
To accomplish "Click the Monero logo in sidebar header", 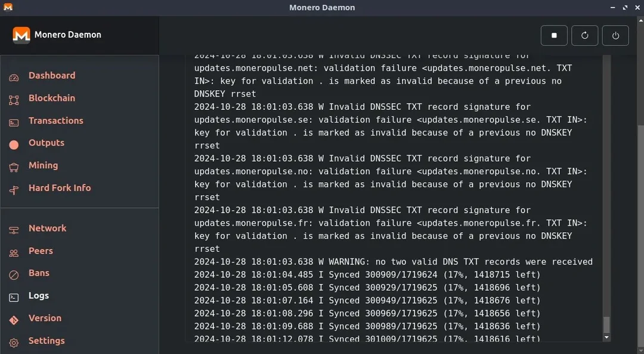I will [x=21, y=35].
